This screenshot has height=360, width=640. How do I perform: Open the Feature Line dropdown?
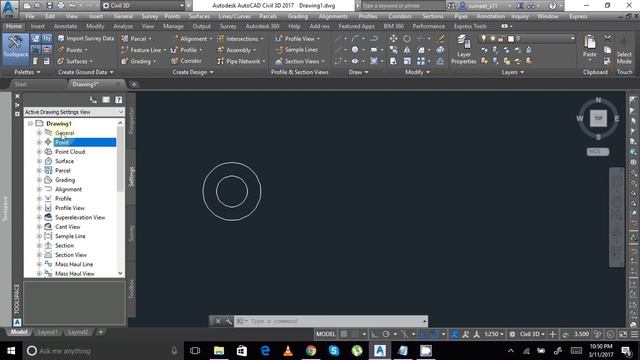pos(144,50)
